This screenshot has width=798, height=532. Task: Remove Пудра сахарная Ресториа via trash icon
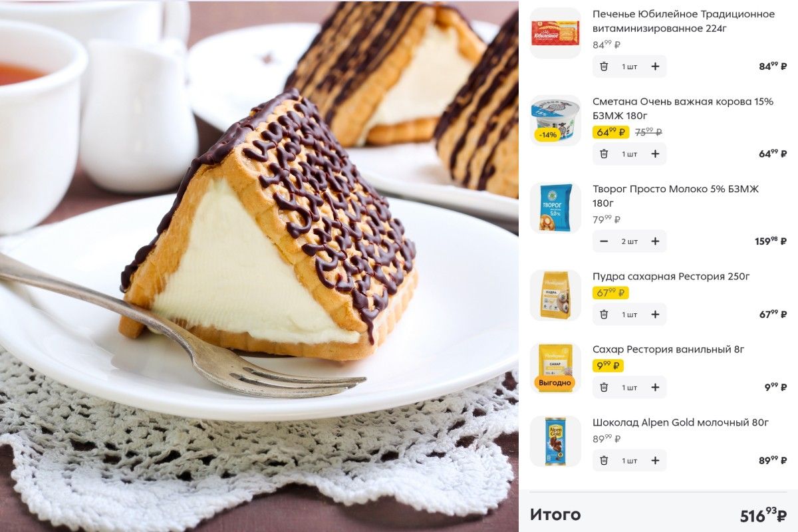pos(604,315)
